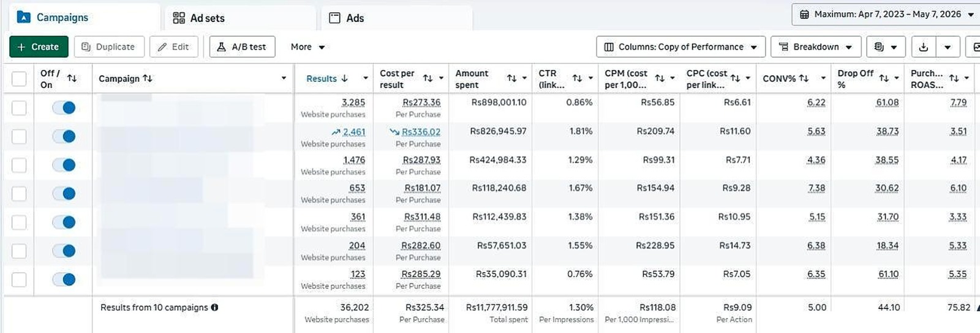This screenshot has height=333, width=980.
Task: Sort by CTR column arrows
Action: coord(577,78)
